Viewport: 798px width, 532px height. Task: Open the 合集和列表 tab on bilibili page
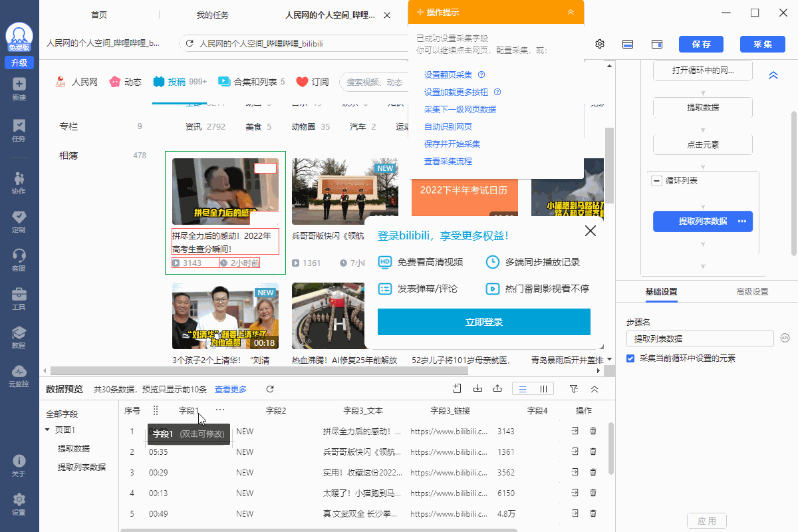tap(251, 82)
